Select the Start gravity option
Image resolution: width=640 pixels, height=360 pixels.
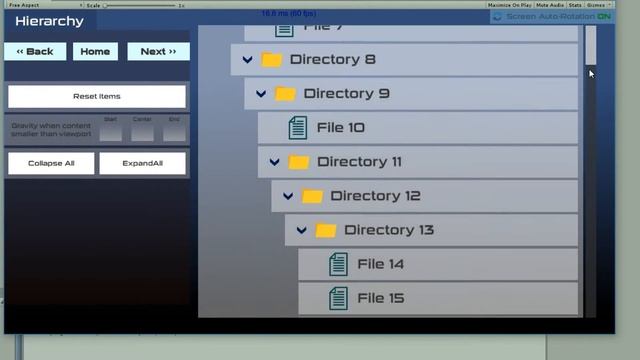111,133
